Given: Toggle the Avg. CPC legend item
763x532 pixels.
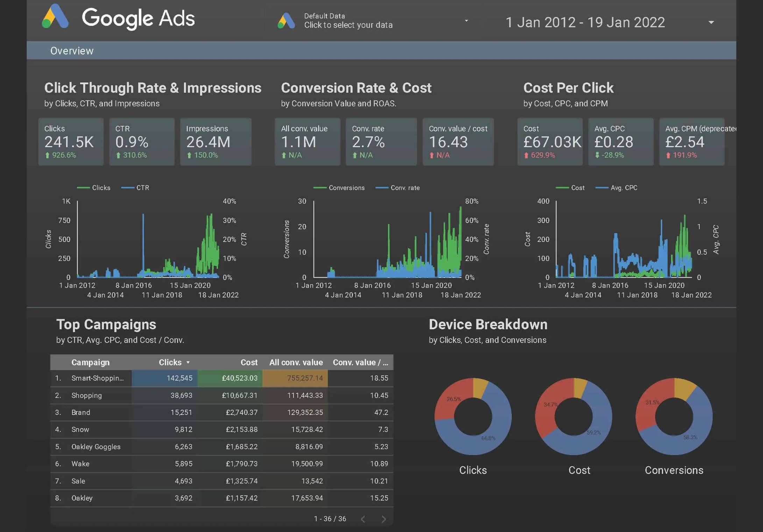Looking at the screenshot, I should coord(616,188).
